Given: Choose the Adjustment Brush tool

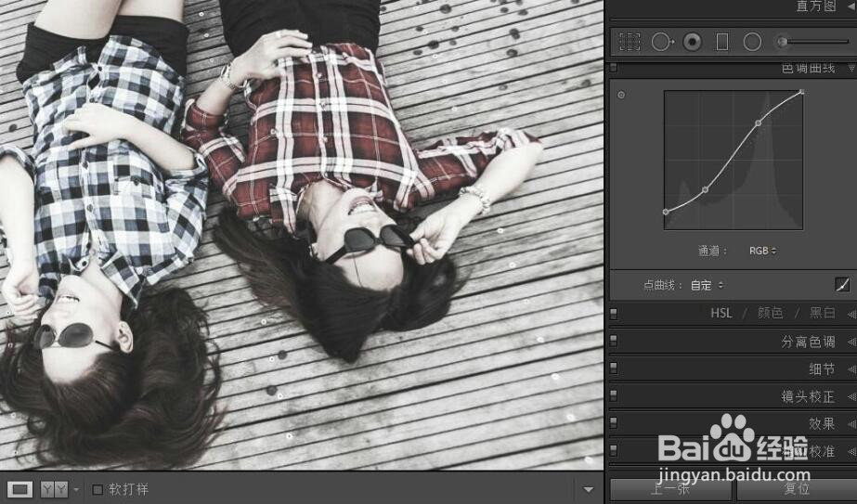Looking at the screenshot, I should pyautogui.click(x=813, y=42).
